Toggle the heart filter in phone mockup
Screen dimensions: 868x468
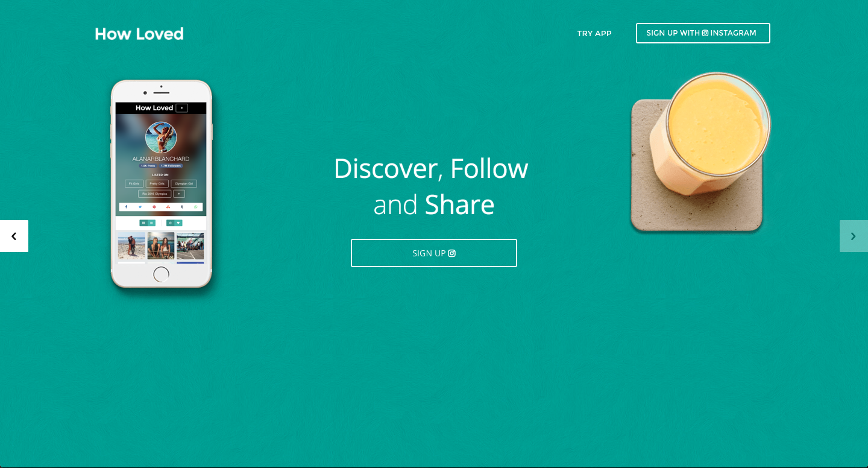coord(178,223)
